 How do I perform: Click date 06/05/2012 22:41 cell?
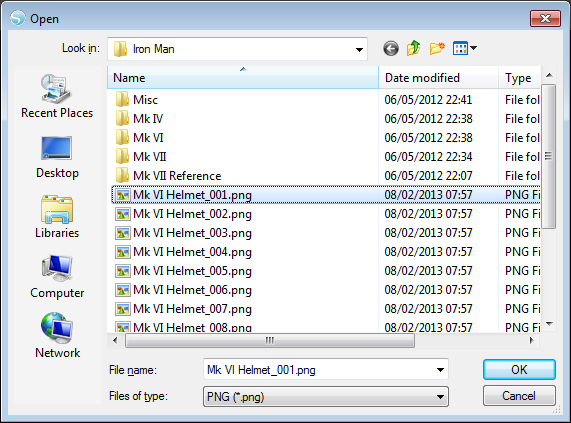(428, 99)
